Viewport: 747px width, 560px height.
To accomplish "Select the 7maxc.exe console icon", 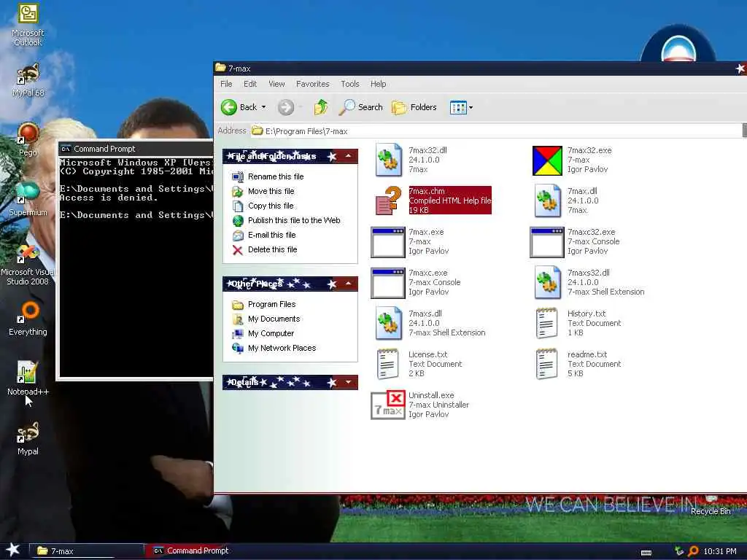I will (x=388, y=283).
